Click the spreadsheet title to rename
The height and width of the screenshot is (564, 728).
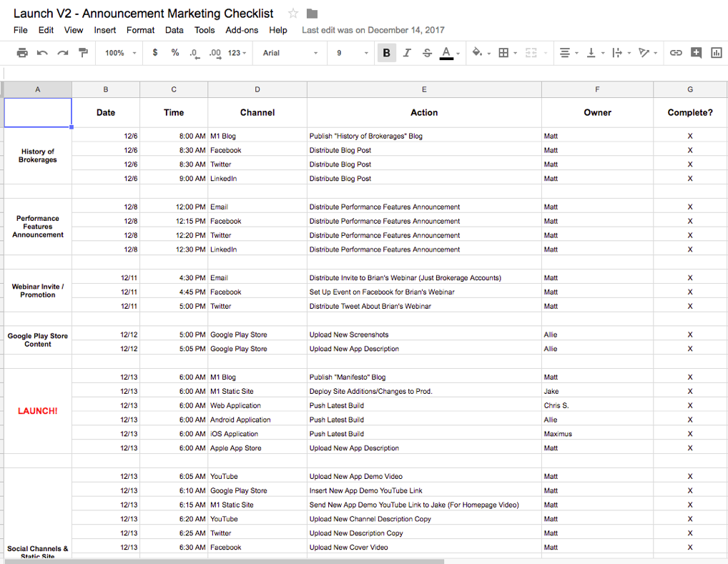[x=144, y=14]
